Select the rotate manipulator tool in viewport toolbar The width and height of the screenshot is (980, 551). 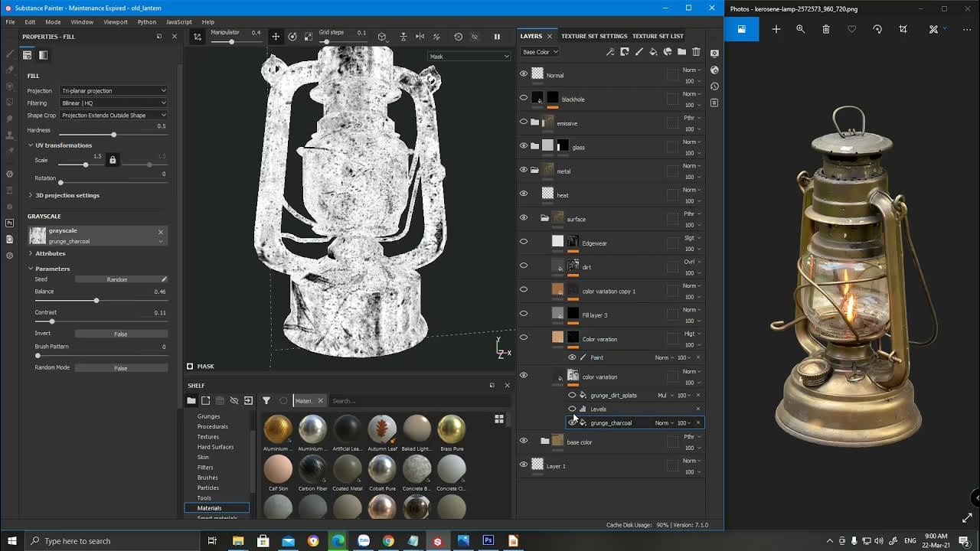point(292,36)
